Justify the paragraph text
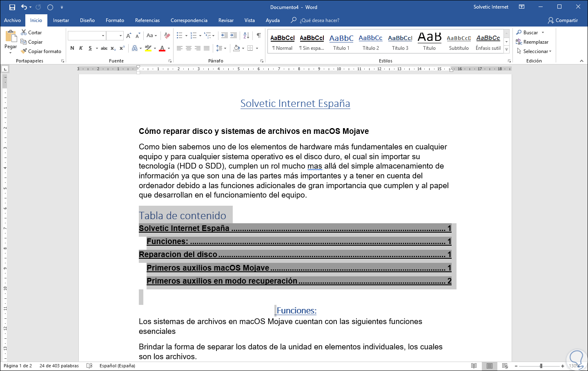Viewport: 588px width, 371px height. click(x=207, y=48)
